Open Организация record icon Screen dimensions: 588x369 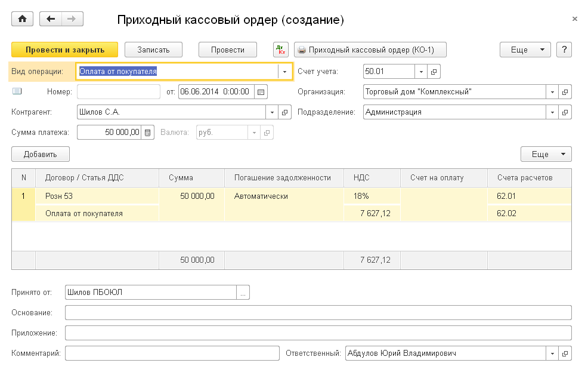coord(565,91)
